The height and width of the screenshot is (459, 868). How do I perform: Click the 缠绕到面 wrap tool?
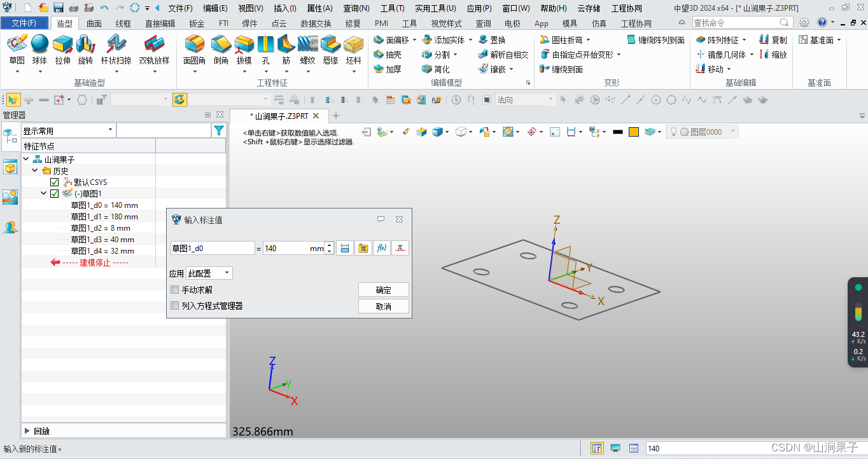pyautogui.click(x=561, y=69)
